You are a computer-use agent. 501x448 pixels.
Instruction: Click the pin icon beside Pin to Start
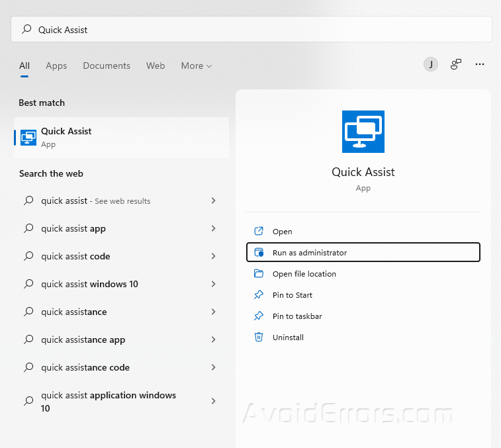[x=259, y=294]
